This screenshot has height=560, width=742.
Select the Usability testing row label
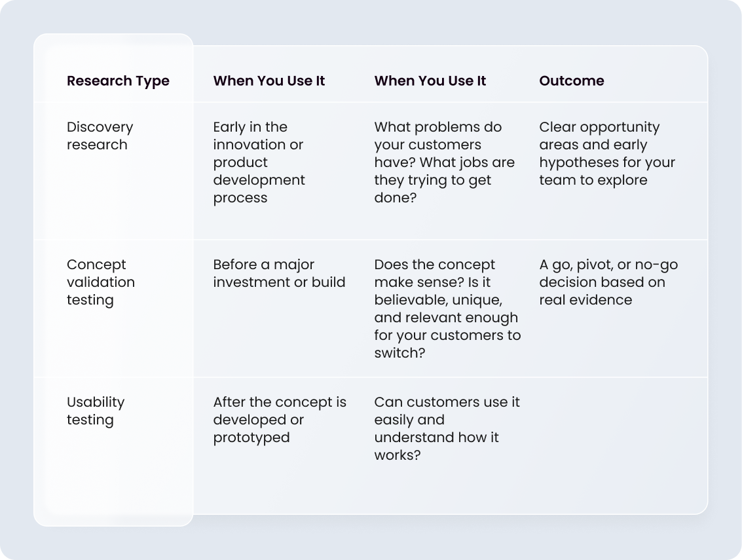(x=96, y=411)
